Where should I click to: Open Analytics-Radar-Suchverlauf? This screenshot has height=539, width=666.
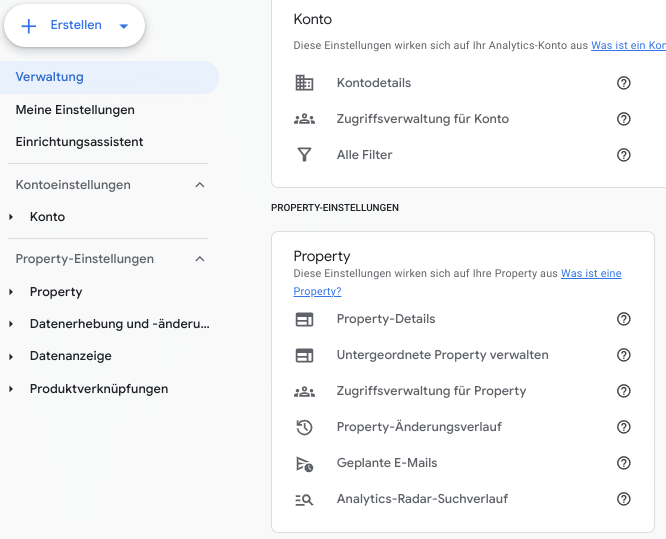422,499
